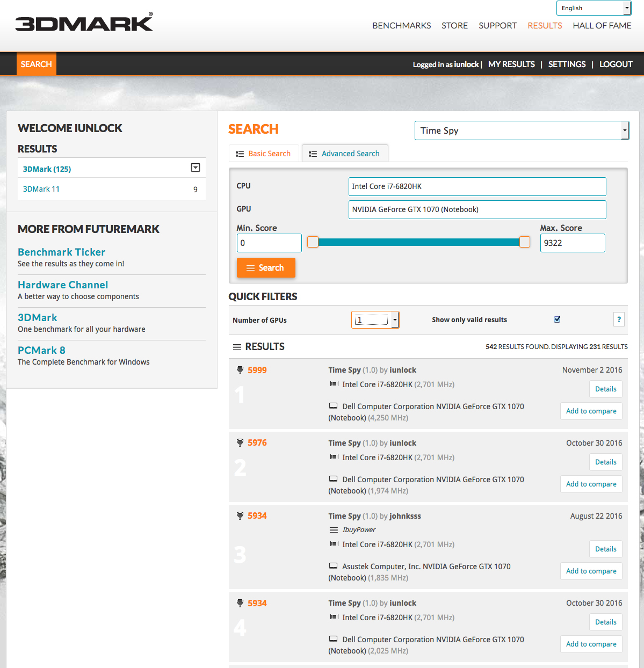
Task: Click the list icon on the Search button
Action: tap(250, 268)
